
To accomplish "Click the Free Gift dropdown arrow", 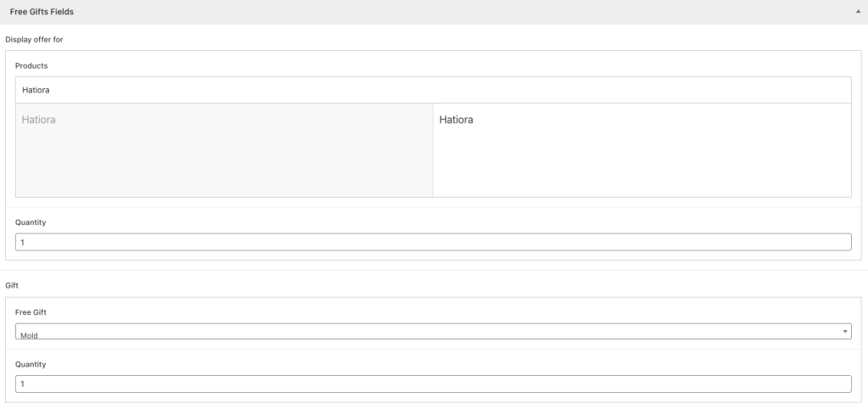I will pyautogui.click(x=845, y=332).
